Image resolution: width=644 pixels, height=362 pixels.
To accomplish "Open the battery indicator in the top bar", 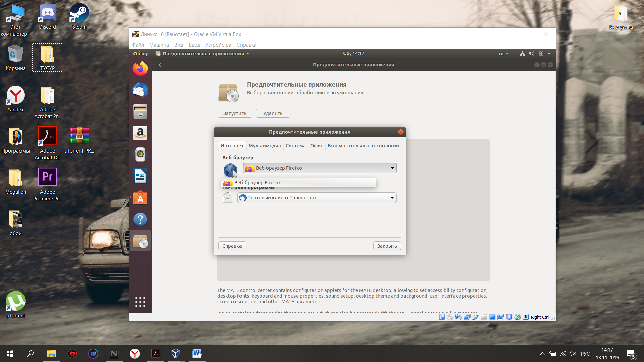I will pyautogui.click(x=541, y=54).
